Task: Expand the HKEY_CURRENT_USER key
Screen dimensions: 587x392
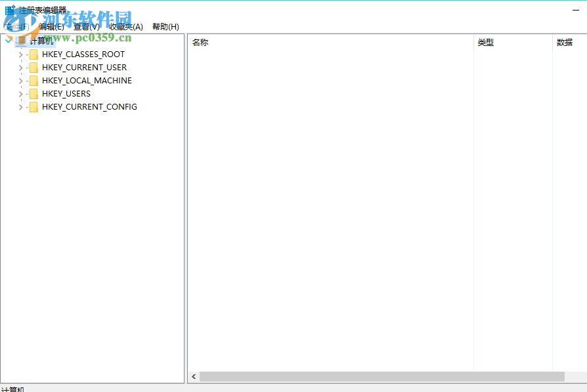Action: coord(20,68)
